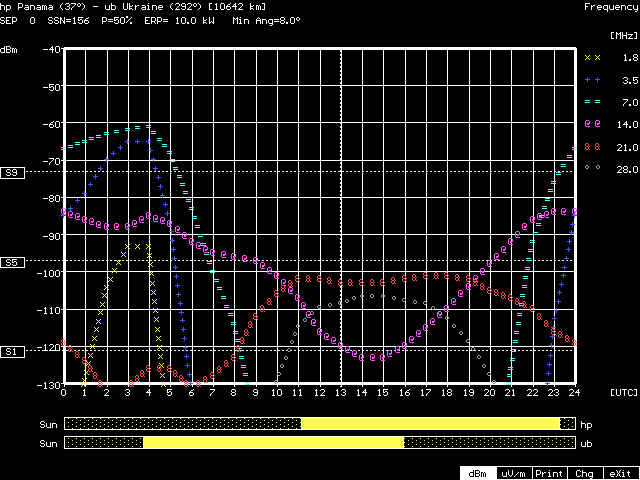The height and width of the screenshot is (480, 640).
Task: Click the 'hp' label right of sun bar
Action: tap(586, 425)
